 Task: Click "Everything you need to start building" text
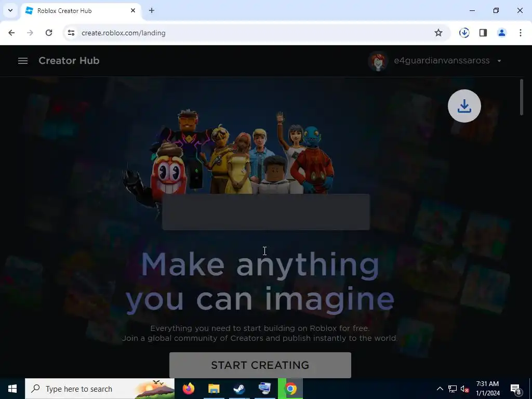[x=260, y=328]
